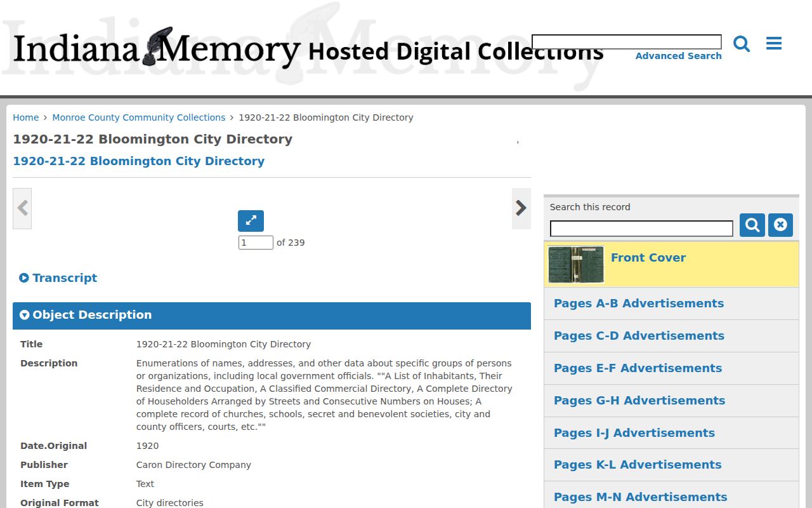
Task: Go to Home breadcrumb
Action: pos(26,117)
